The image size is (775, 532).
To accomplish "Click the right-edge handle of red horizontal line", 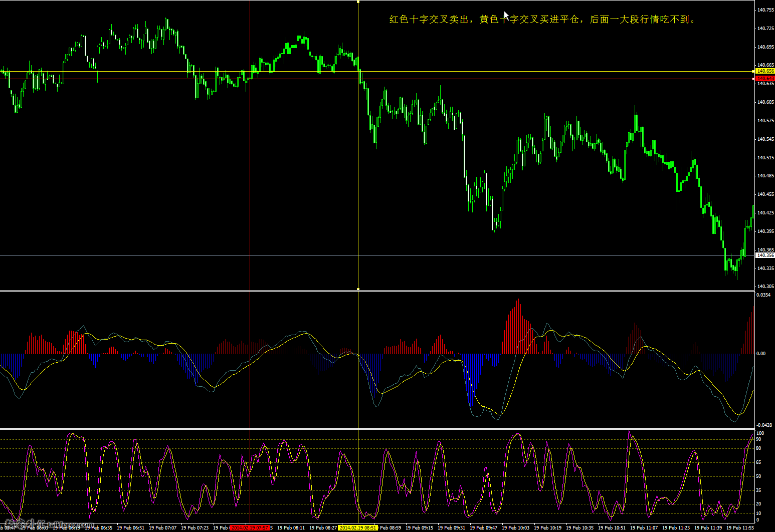I will click(x=753, y=79).
